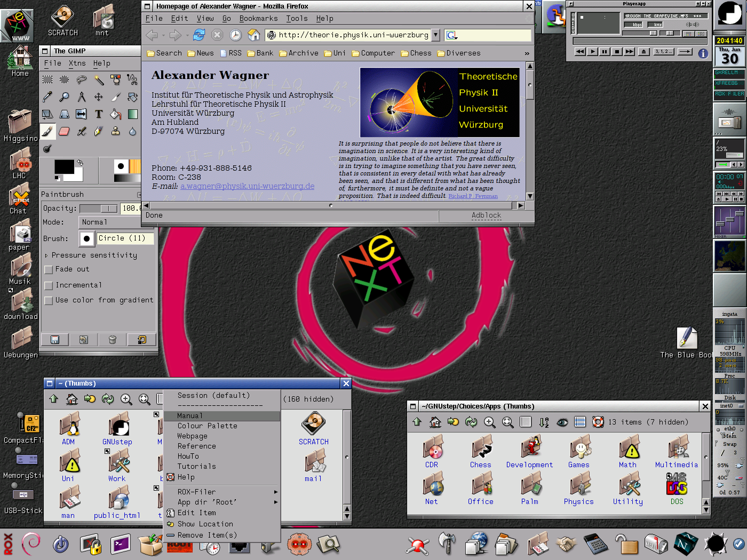This screenshot has height=560, width=747.
Task: Open the Bookmarks menu in Firefox
Action: tap(259, 19)
